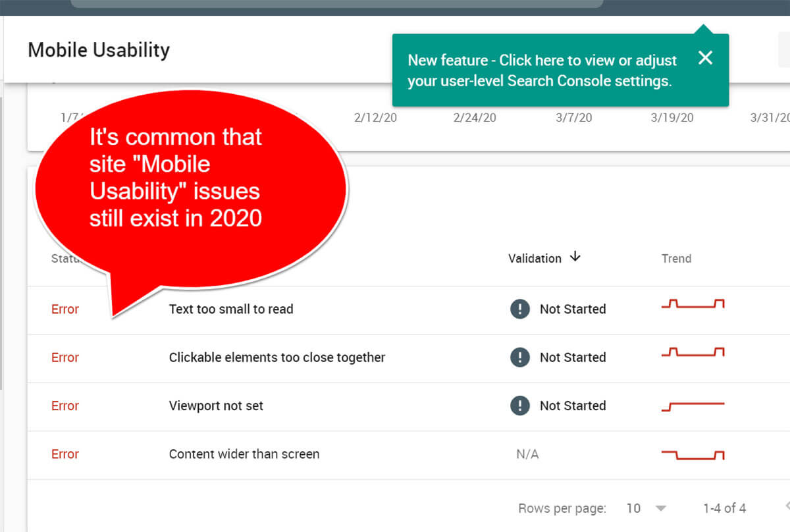Viewport: 790px width, 532px height.
Task: Click the exclamation icon in Clickable elements row
Action: tap(520, 358)
